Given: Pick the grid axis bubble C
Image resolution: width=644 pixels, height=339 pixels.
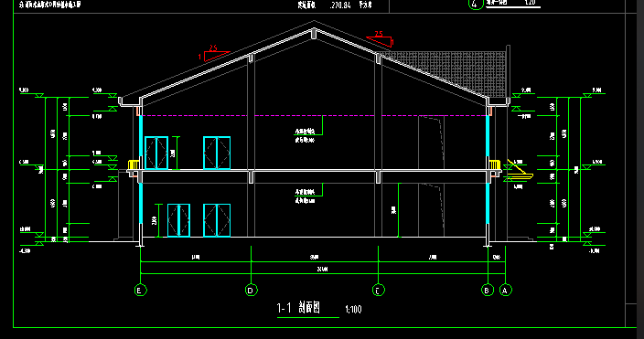Looking at the screenshot, I should [x=379, y=291].
